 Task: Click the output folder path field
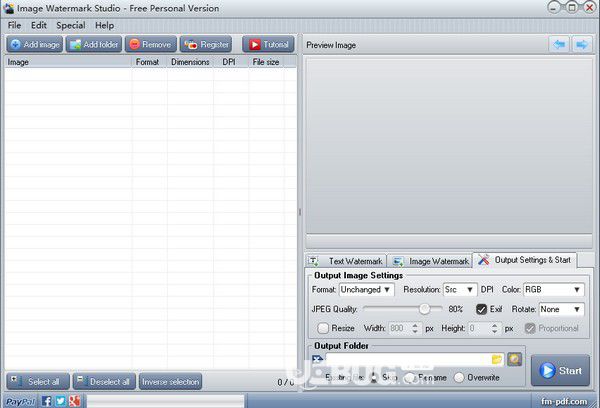click(408, 359)
